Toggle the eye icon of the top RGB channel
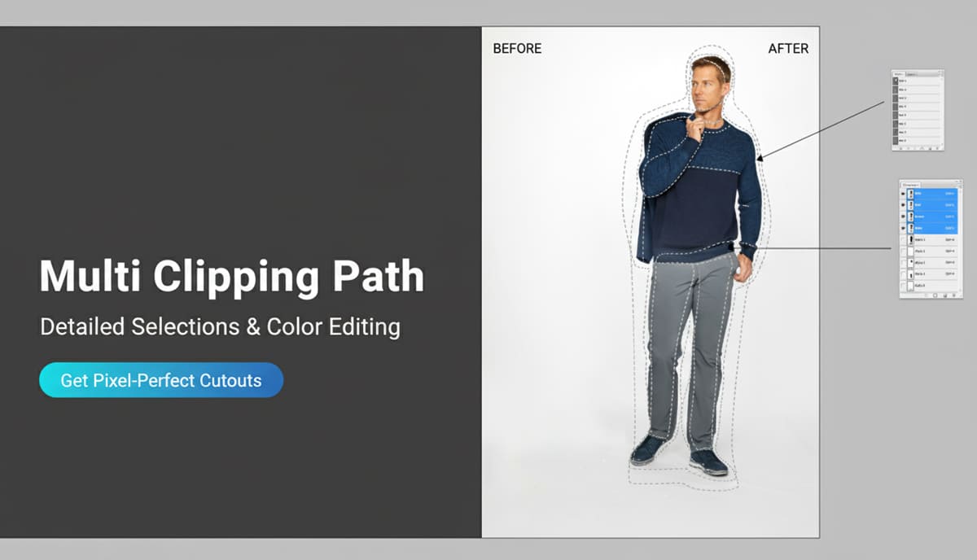The height and width of the screenshot is (560, 977). pos(903,193)
